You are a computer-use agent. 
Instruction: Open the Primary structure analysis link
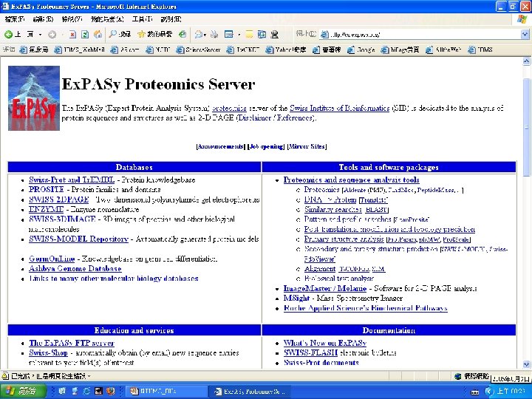tap(344, 239)
